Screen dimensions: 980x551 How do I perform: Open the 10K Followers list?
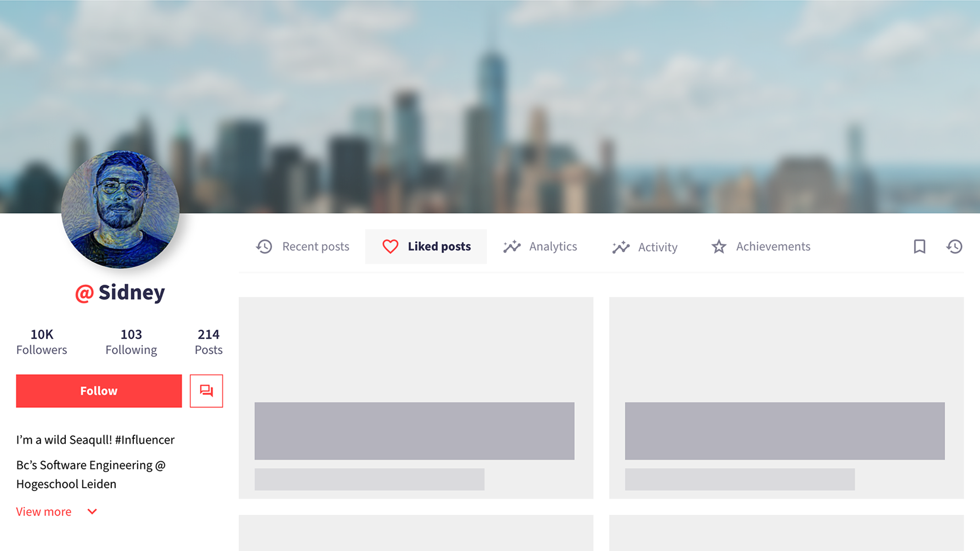pyautogui.click(x=42, y=342)
